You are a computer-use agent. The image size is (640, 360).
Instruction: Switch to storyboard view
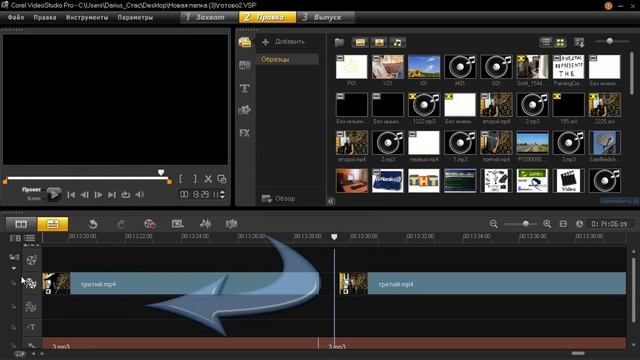tap(21, 224)
